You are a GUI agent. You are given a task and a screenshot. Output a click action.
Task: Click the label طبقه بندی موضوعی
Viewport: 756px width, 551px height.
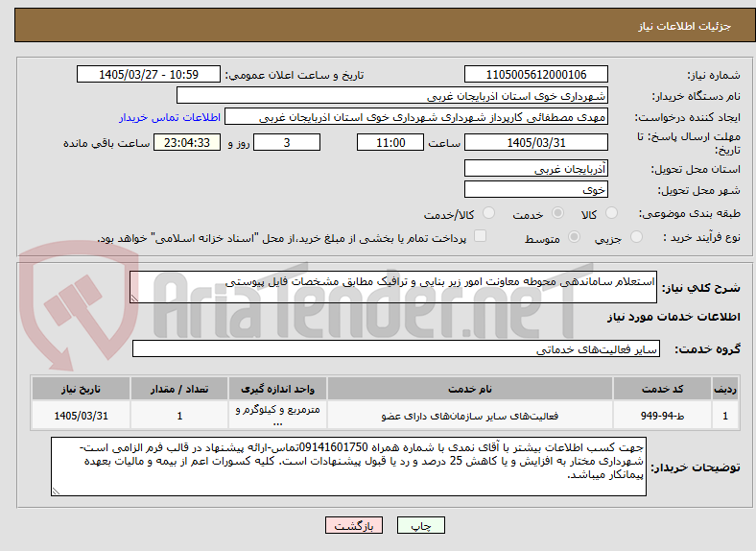point(690,213)
